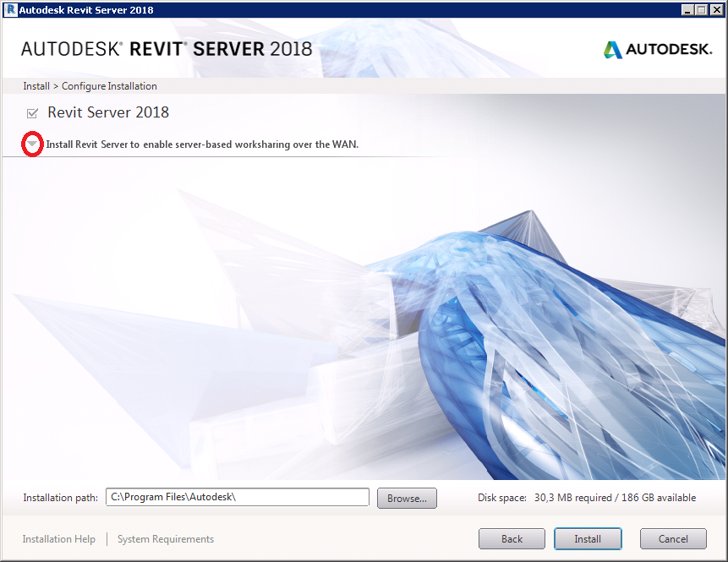The height and width of the screenshot is (562, 728).
Task: Select the Revit Server 2018 product title
Action: point(108,112)
